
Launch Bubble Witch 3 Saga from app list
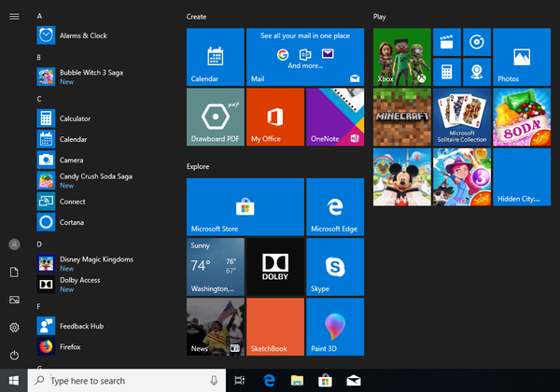[104, 77]
